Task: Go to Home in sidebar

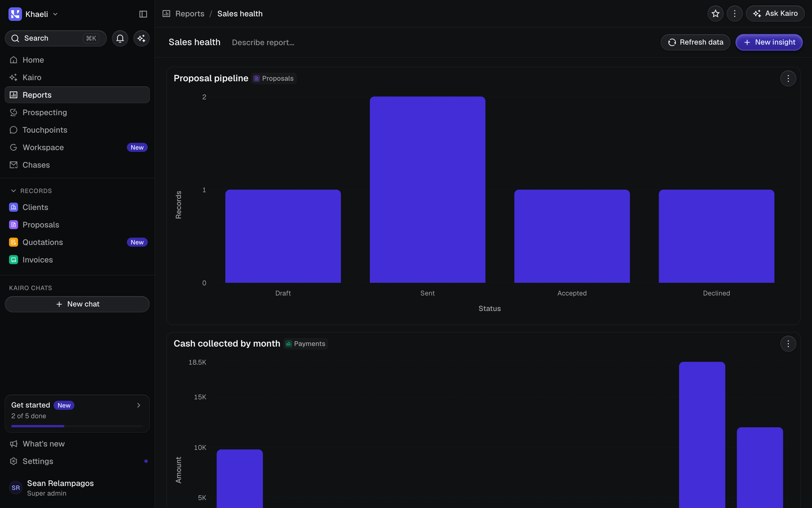Action: pyautogui.click(x=77, y=60)
